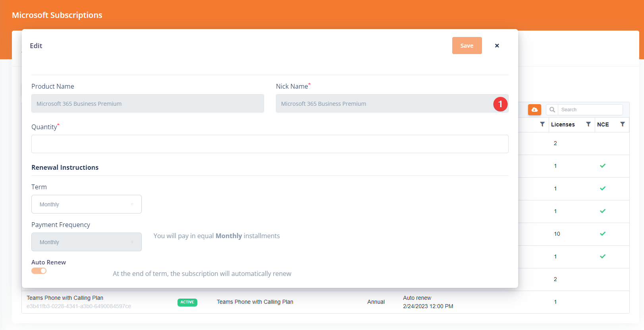Click the filter icon left of Licenses header

542,124
